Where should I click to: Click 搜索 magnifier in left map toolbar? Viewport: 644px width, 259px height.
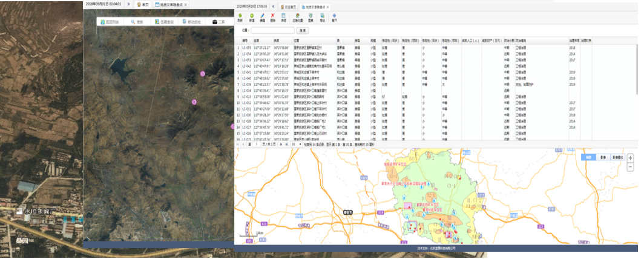(x=137, y=22)
